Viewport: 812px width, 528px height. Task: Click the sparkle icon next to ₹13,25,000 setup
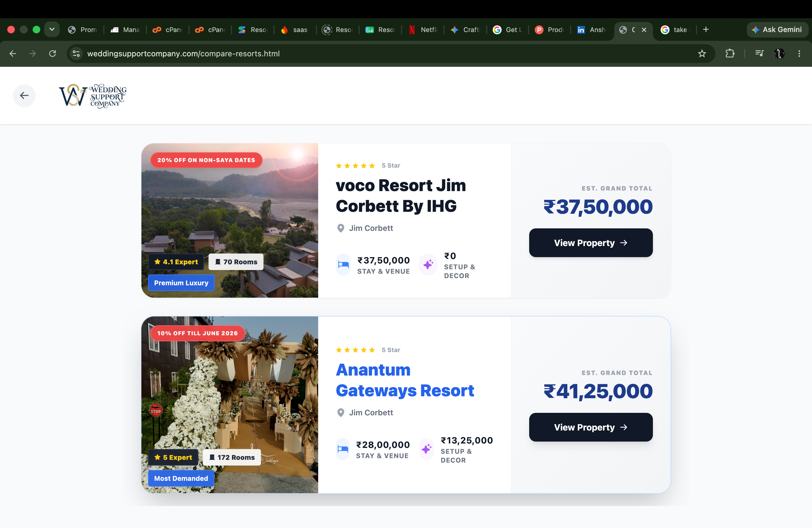[x=426, y=449]
